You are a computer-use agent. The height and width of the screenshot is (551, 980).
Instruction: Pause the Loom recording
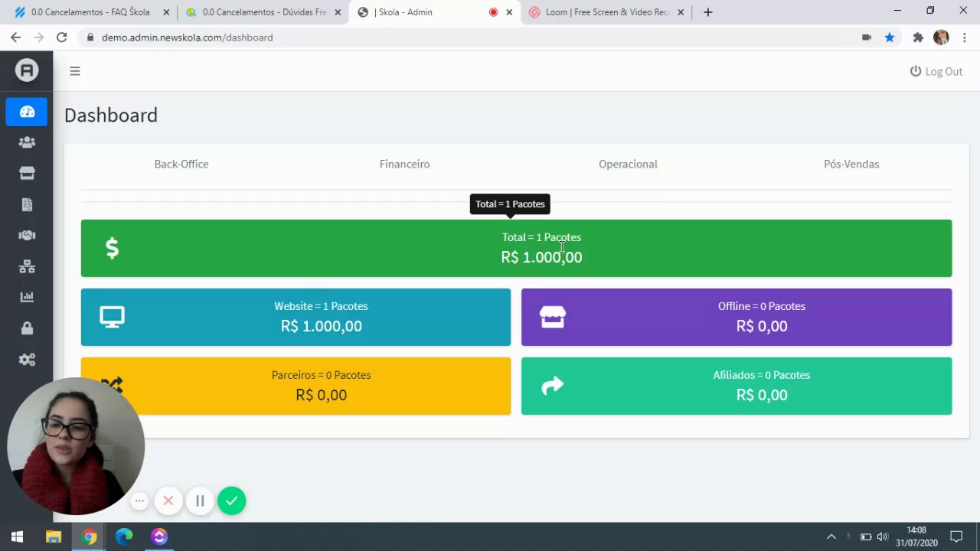tap(200, 501)
